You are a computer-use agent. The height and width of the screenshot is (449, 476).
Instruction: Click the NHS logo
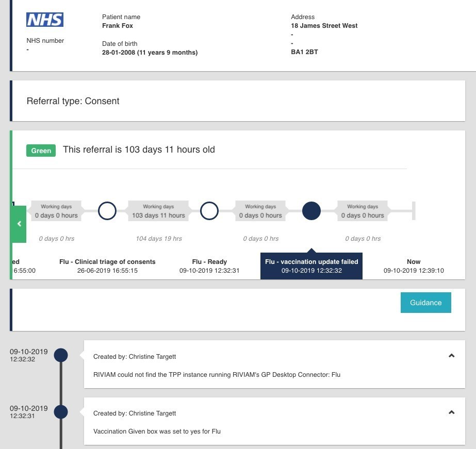pyautogui.click(x=45, y=20)
